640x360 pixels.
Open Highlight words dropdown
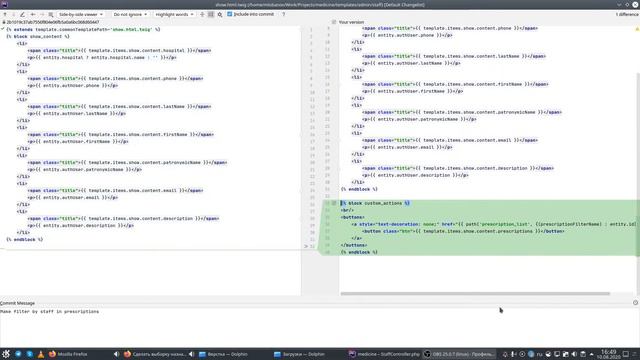point(174,14)
